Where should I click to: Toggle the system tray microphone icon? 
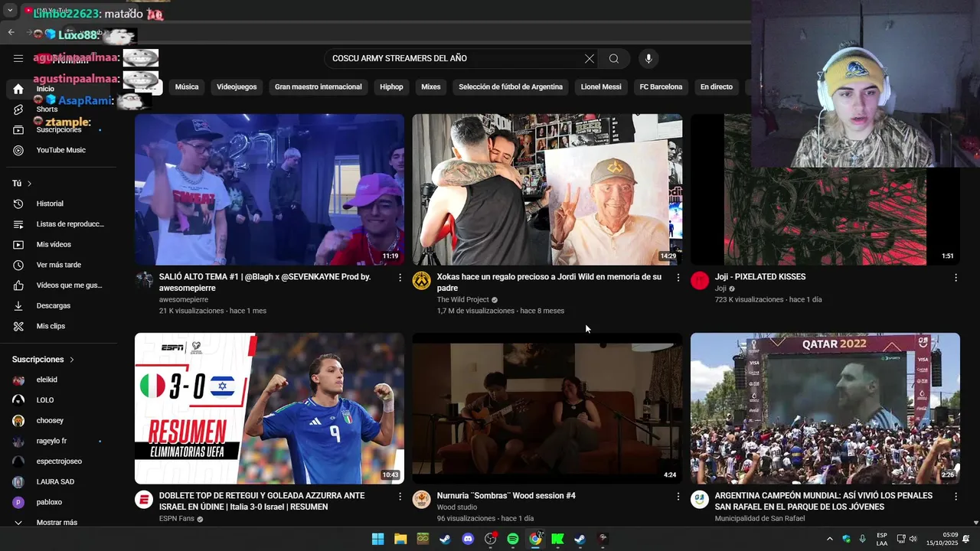tap(863, 539)
